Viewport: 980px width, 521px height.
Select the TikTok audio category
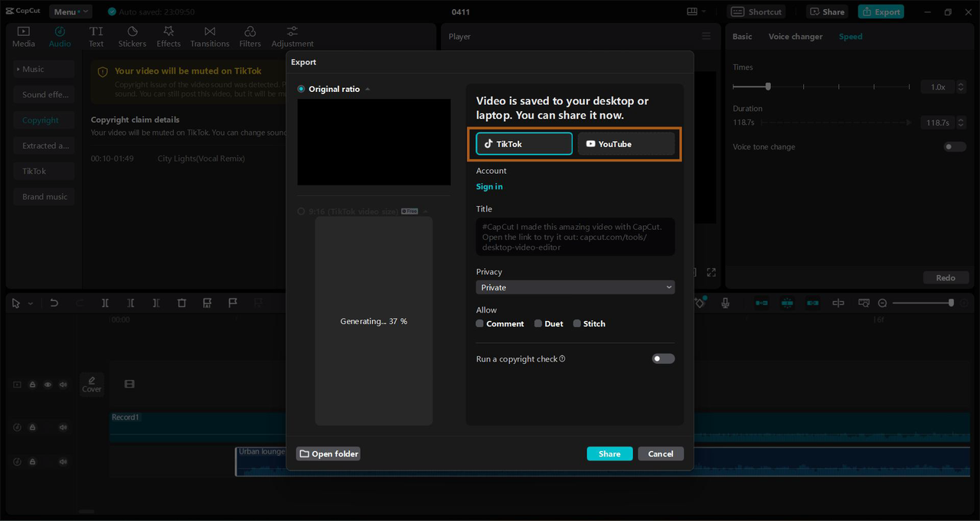click(x=44, y=172)
